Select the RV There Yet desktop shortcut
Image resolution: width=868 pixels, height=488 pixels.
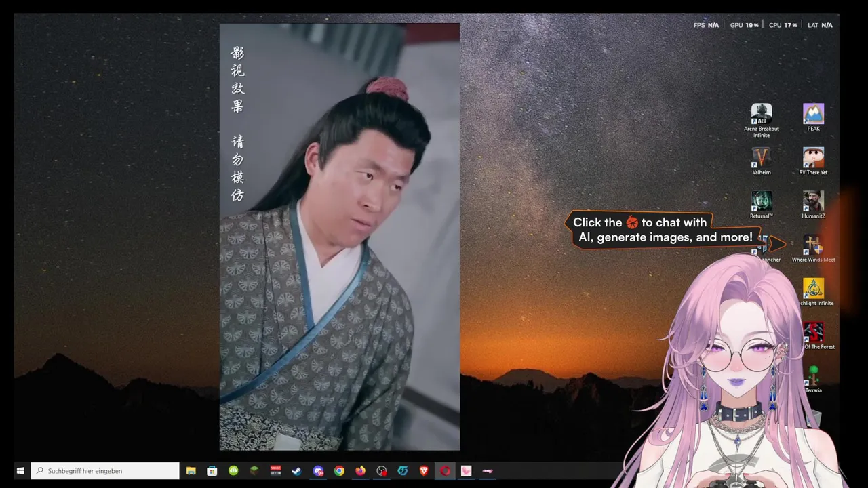coord(813,161)
